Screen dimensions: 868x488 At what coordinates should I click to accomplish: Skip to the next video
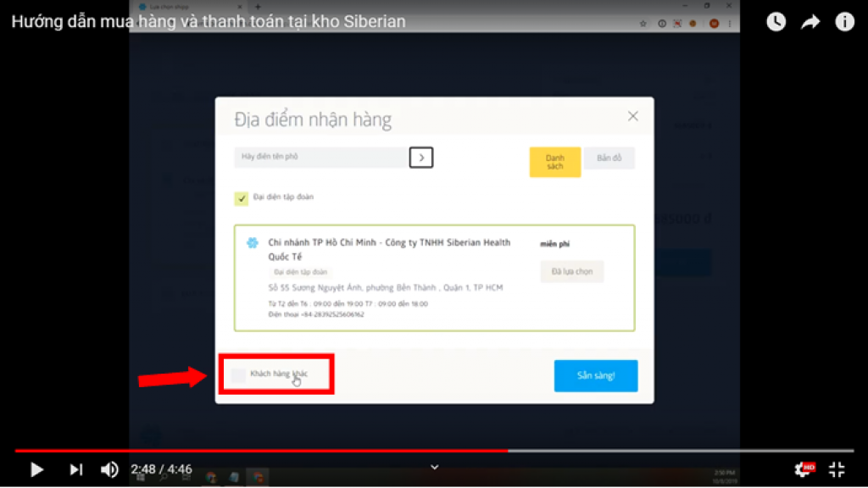pyautogui.click(x=76, y=469)
